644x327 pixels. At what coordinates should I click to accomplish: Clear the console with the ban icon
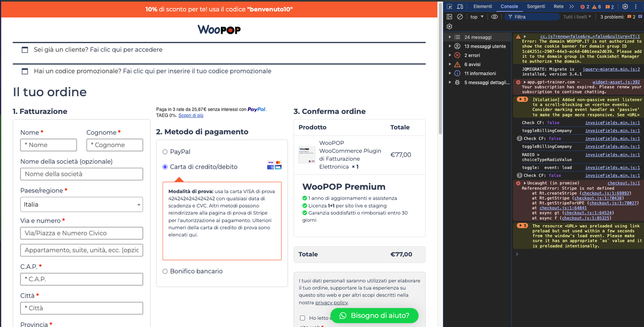tap(460, 17)
